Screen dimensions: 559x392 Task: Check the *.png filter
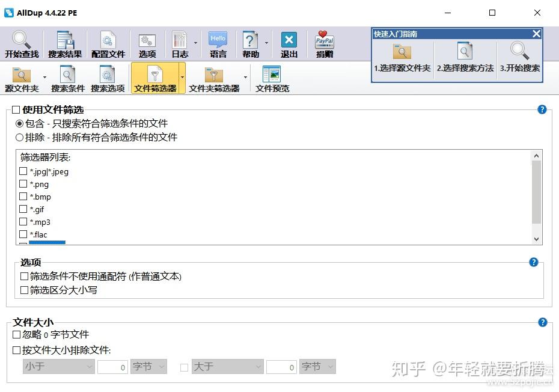pyautogui.click(x=23, y=184)
